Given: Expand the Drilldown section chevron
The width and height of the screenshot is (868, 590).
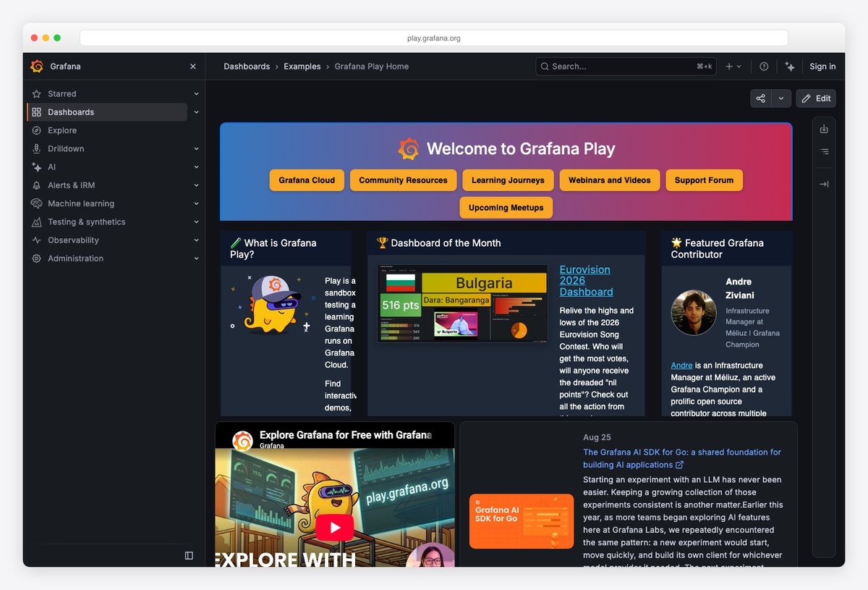Looking at the screenshot, I should [196, 149].
